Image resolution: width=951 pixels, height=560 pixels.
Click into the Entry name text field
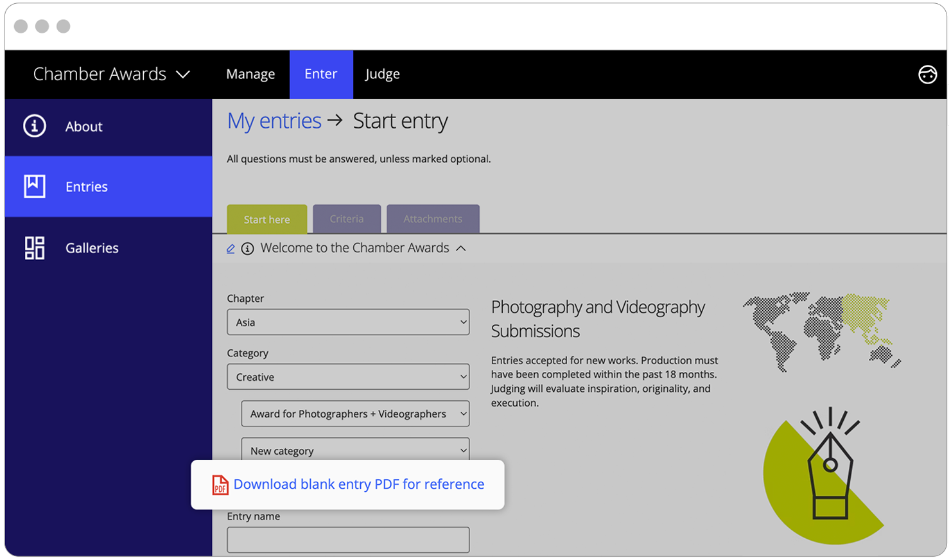pos(348,540)
